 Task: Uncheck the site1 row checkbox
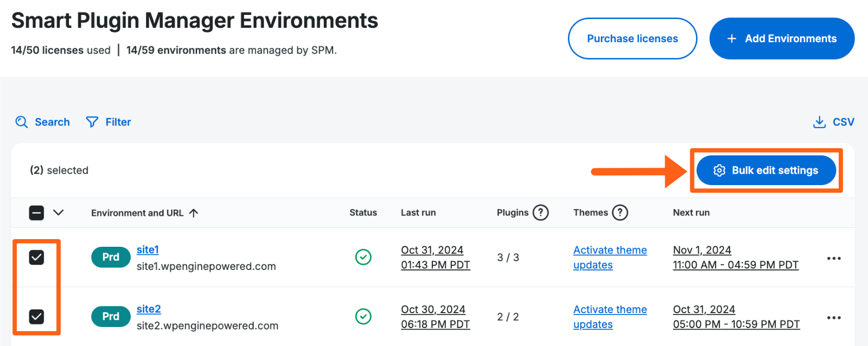(37, 257)
